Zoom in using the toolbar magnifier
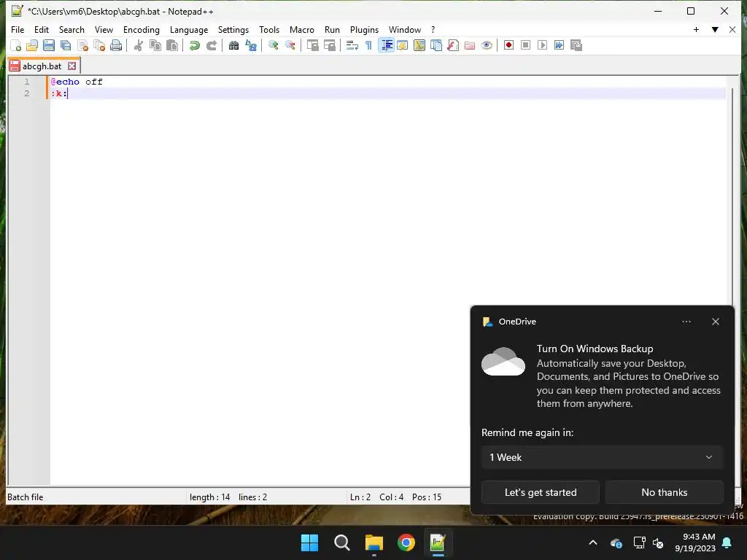 pyautogui.click(x=273, y=45)
